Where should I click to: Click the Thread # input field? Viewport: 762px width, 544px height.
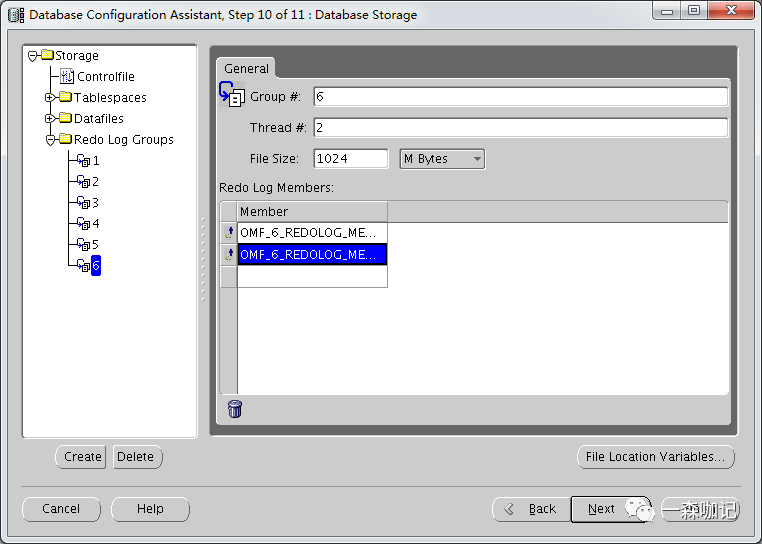520,127
